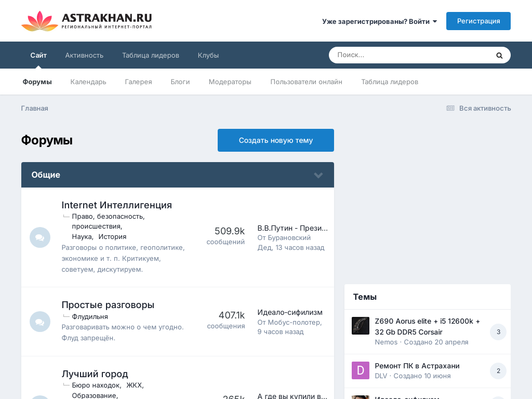Open Nemos avatar thumbnail in Темы
This screenshot has height=399, width=532.
[361, 326]
